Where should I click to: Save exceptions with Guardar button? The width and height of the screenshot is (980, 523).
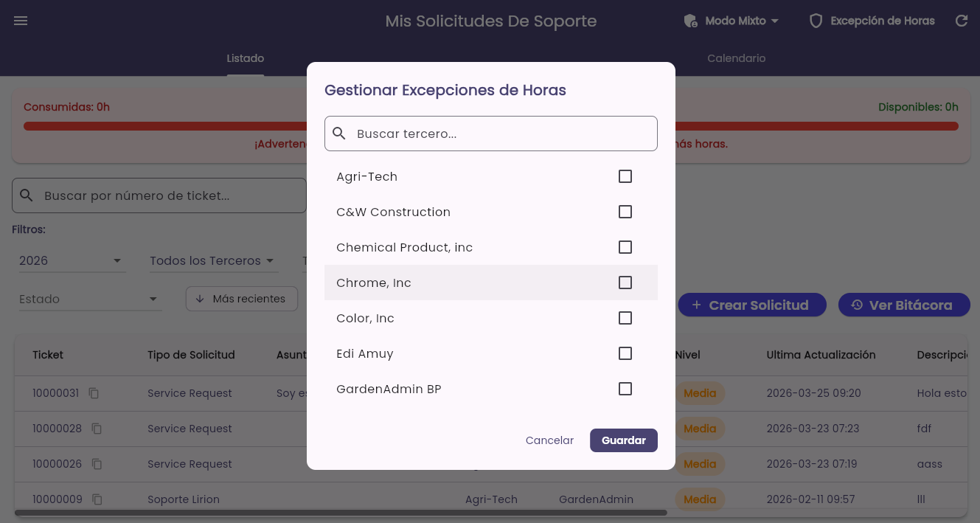(624, 440)
